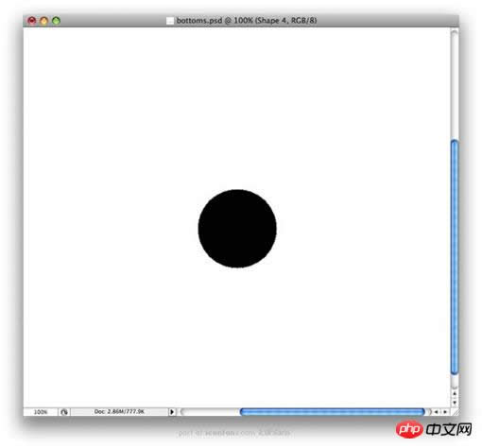
Task: Click the vertical scrollbar's down arrow
Action: click(x=455, y=403)
